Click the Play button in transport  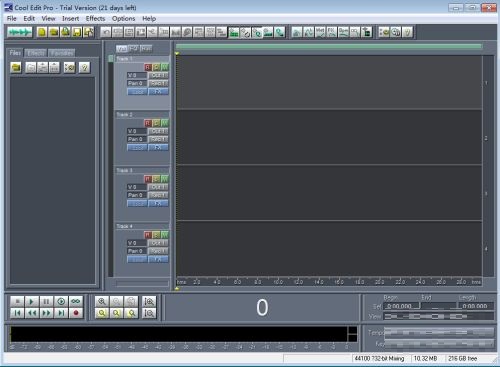click(x=32, y=302)
